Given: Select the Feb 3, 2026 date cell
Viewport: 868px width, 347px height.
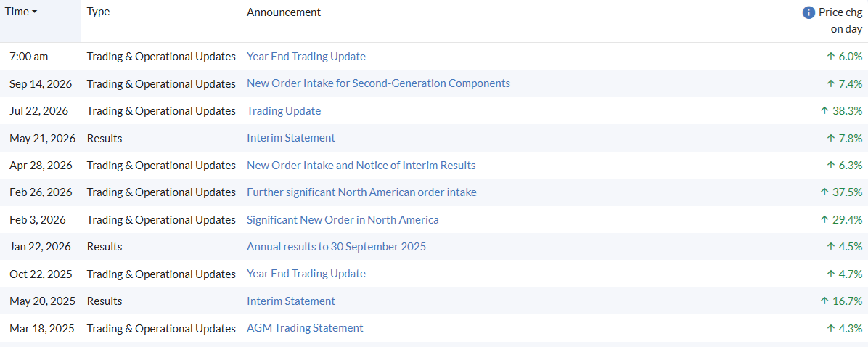Looking at the screenshot, I should [38, 220].
